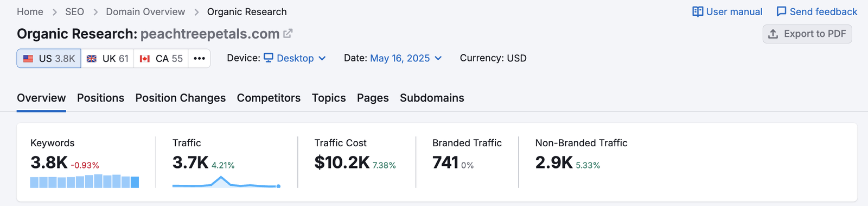Click the Export to PDF upload icon
This screenshot has width=868, height=206.
pos(773,34)
